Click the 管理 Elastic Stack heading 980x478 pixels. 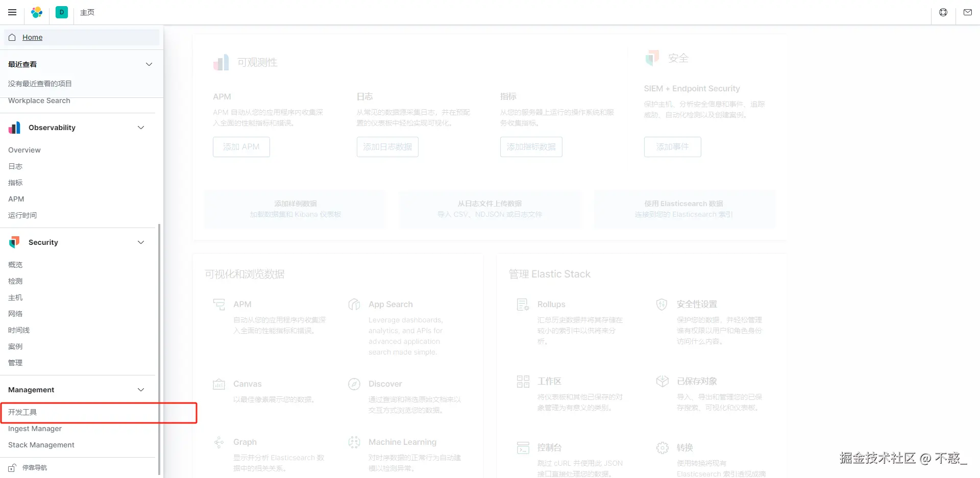point(550,274)
